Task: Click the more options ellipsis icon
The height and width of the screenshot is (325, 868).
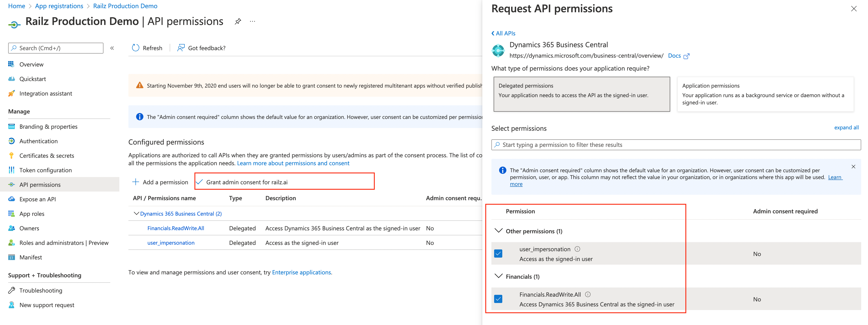Action: (252, 22)
